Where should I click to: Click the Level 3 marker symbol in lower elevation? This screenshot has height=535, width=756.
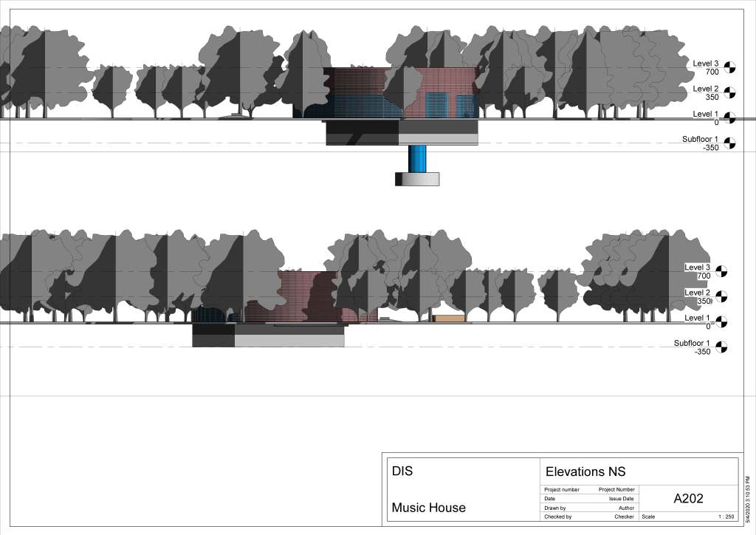[722, 271]
